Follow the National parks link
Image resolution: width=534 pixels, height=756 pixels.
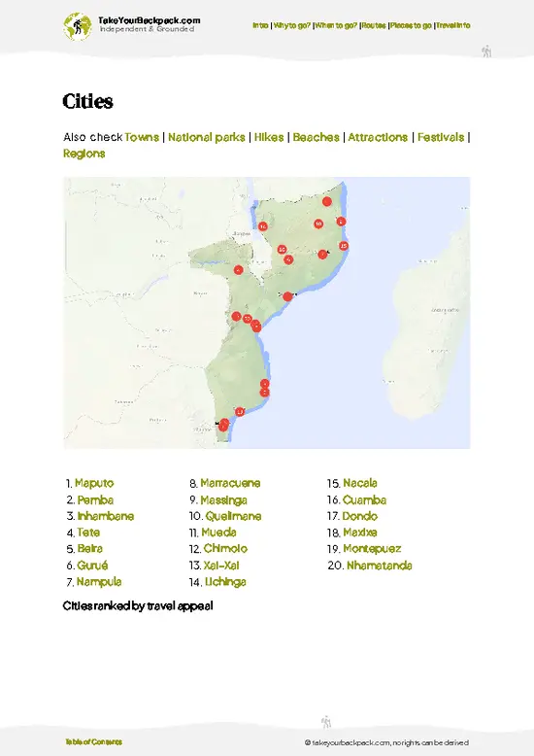(206, 137)
